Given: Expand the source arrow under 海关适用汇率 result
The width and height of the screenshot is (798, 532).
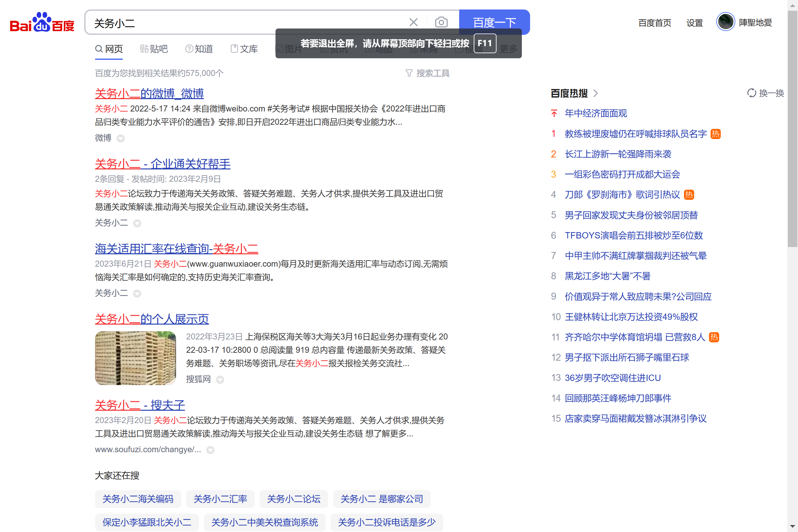Looking at the screenshot, I should point(137,294).
